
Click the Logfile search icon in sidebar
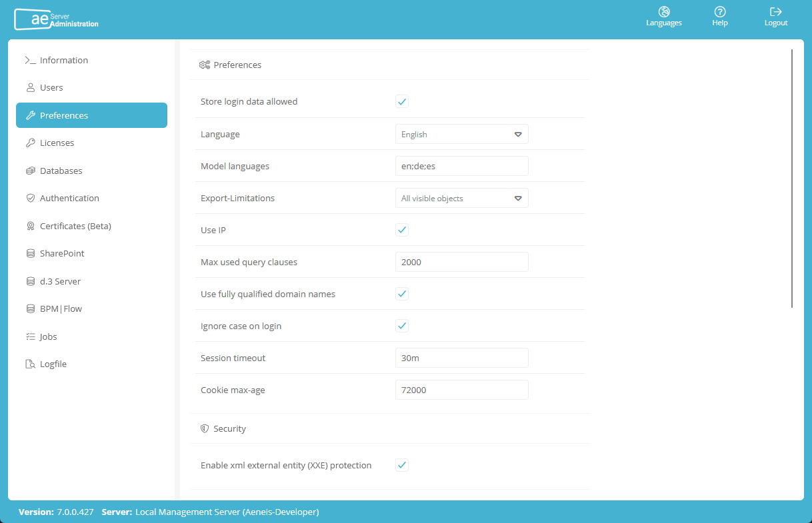tap(30, 364)
